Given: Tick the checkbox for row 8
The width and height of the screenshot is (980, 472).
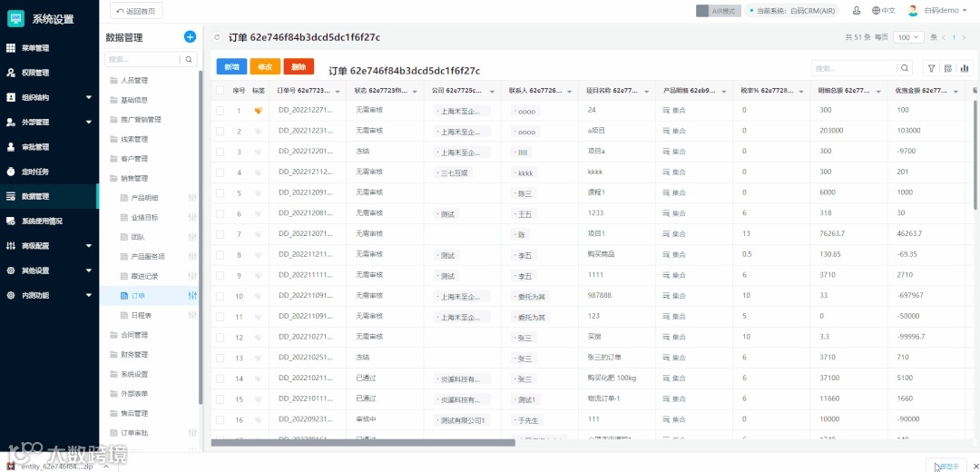Looking at the screenshot, I should [220, 255].
